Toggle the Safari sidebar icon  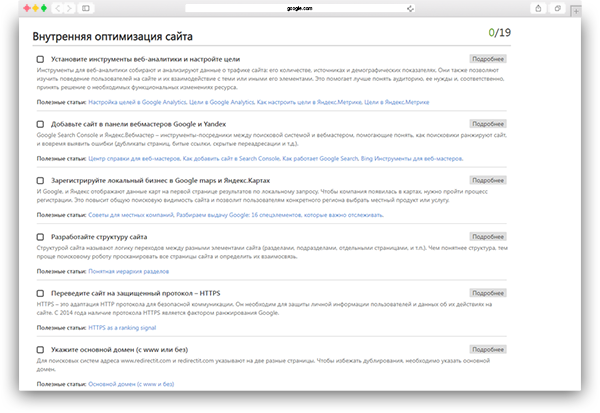[x=85, y=8]
